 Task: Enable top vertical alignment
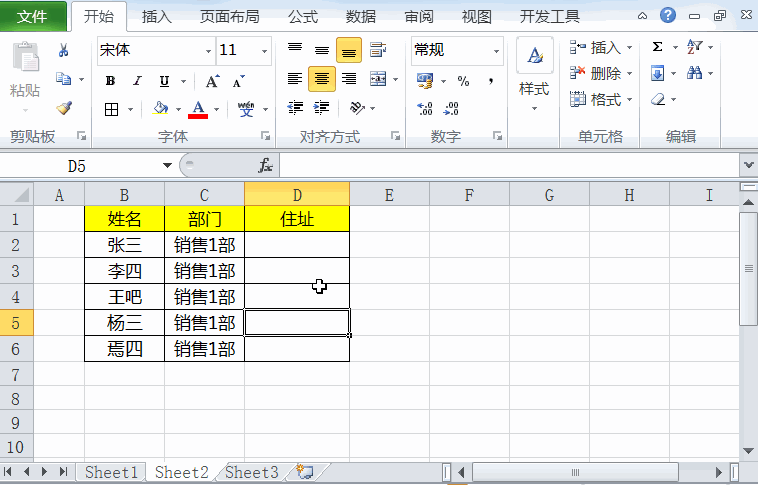tap(295, 50)
